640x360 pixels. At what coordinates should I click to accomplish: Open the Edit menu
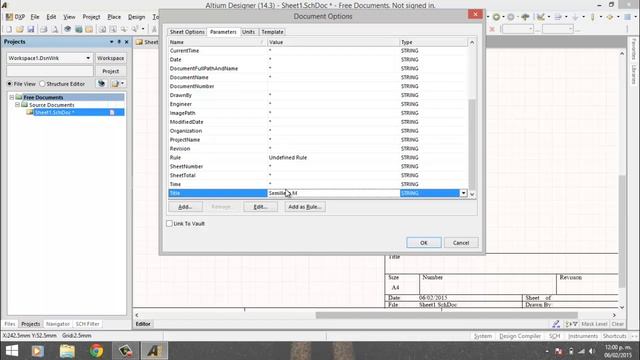(x=51, y=17)
